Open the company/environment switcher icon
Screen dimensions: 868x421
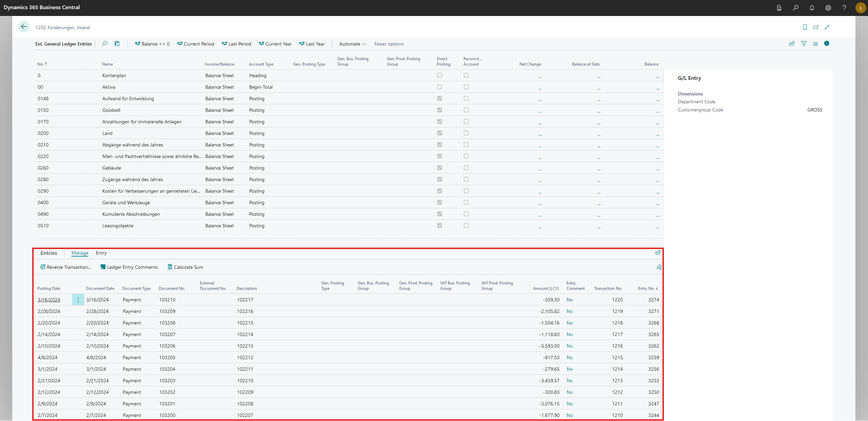pos(779,7)
